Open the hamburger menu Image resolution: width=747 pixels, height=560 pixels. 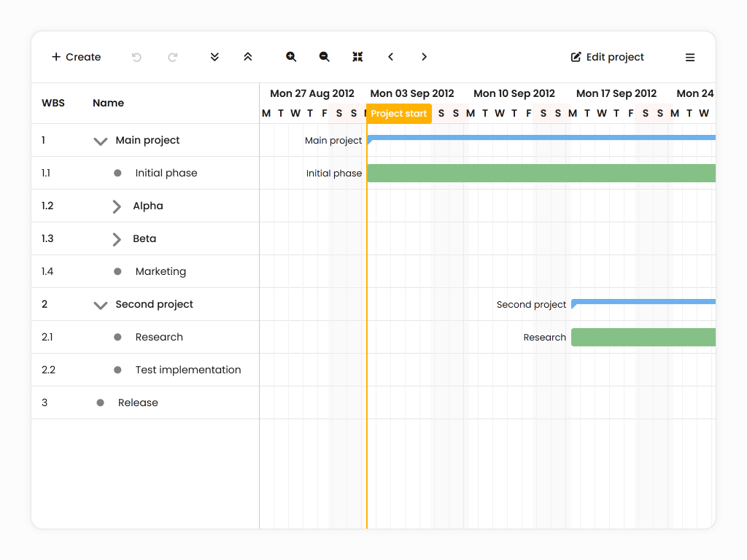(690, 58)
